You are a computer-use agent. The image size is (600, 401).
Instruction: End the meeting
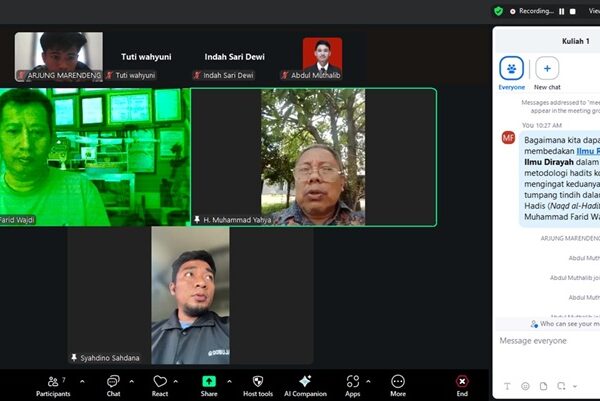462,386
